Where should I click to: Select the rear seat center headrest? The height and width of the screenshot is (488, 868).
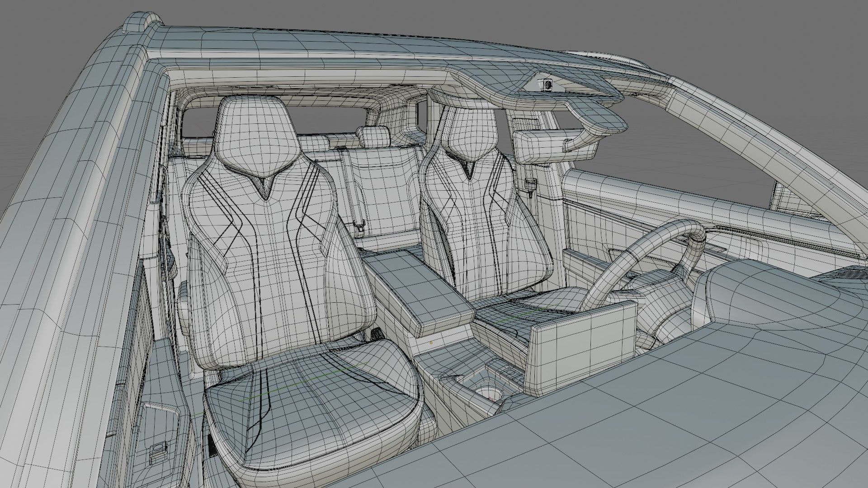click(x=373, y=136)
